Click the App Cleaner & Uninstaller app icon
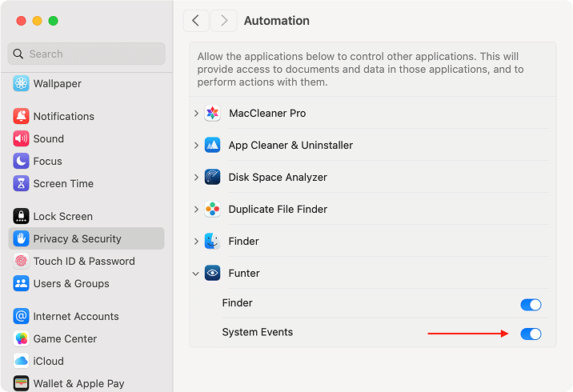Viewport: 573px width, 392px height. tap(212, 145)
